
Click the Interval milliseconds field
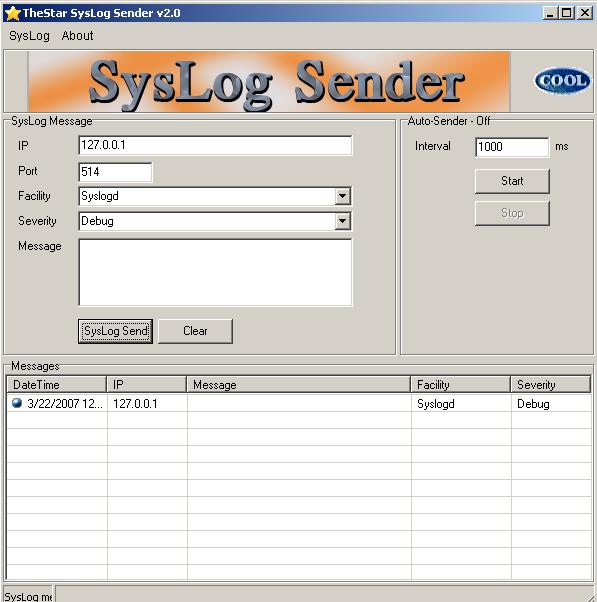coord(512,147)
